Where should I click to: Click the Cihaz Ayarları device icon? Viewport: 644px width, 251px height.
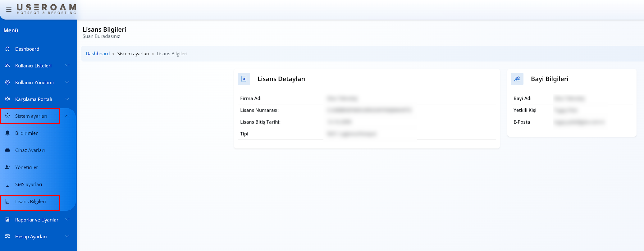7,150
